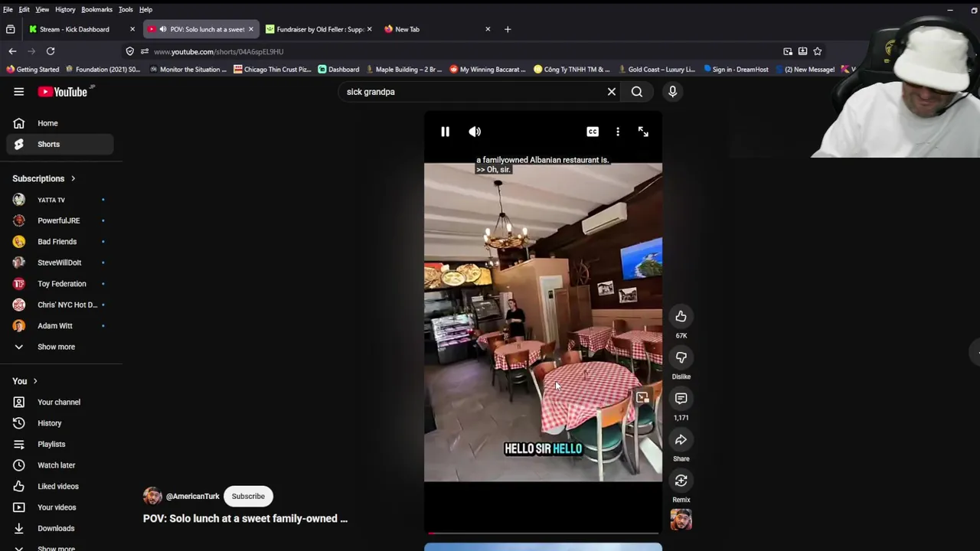Open Getting Started bookmark

[32, 70]
